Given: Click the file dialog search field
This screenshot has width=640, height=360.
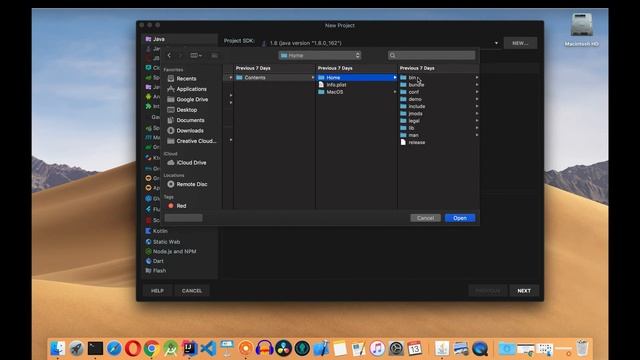Looking at the screenshot, I should pyautogui.click(x=431, y=55).
